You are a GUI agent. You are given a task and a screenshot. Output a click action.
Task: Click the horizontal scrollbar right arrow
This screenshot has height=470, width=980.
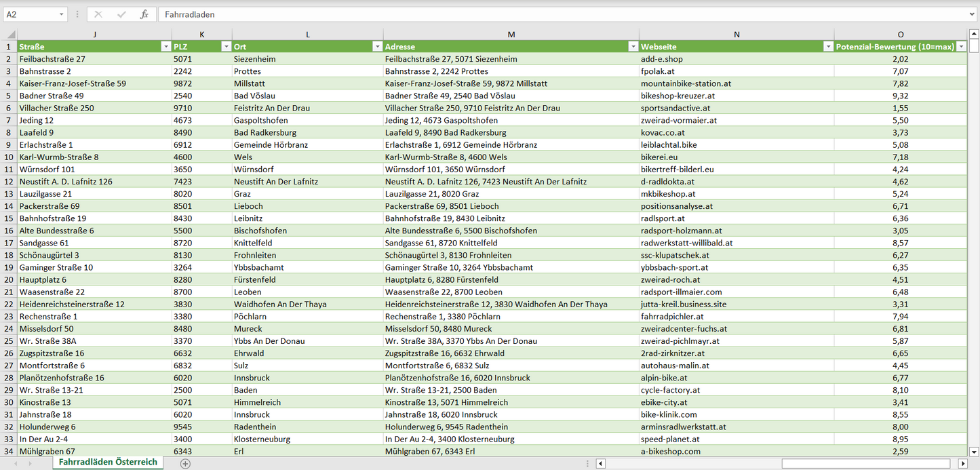(962, 464)
